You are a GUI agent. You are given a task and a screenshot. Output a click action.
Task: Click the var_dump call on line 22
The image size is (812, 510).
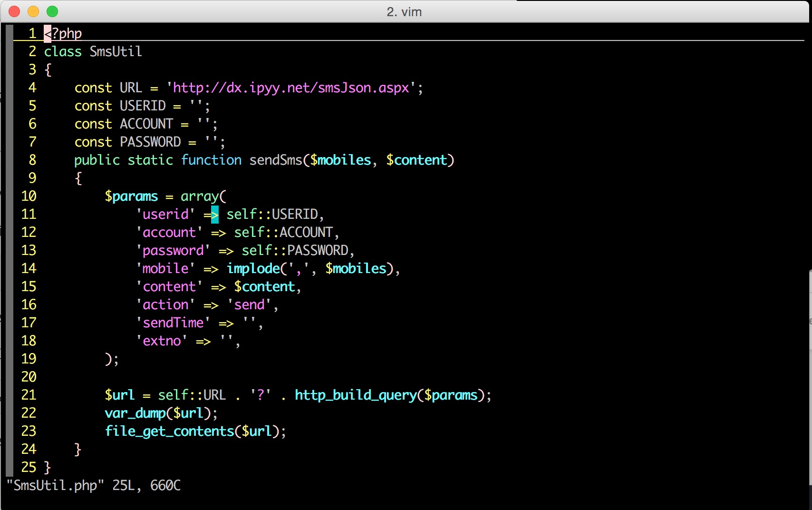tap(135, 413)
